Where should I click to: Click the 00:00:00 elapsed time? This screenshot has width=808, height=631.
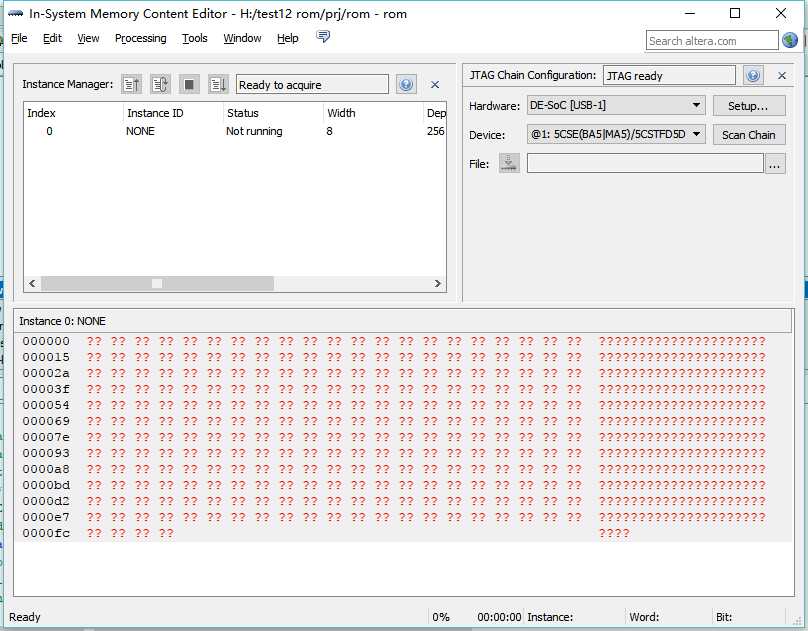pyautogui.click(x=499, y=617)
